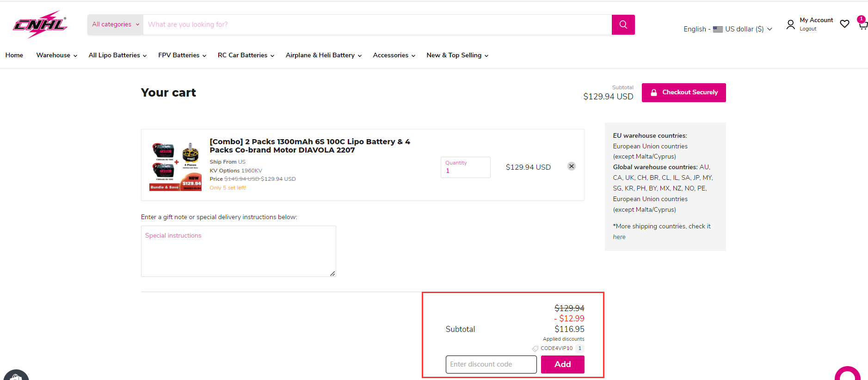The height and width of the screenshot is (380, 868).
Task: Remove the combo item from cart
Action: pos(572,166)
